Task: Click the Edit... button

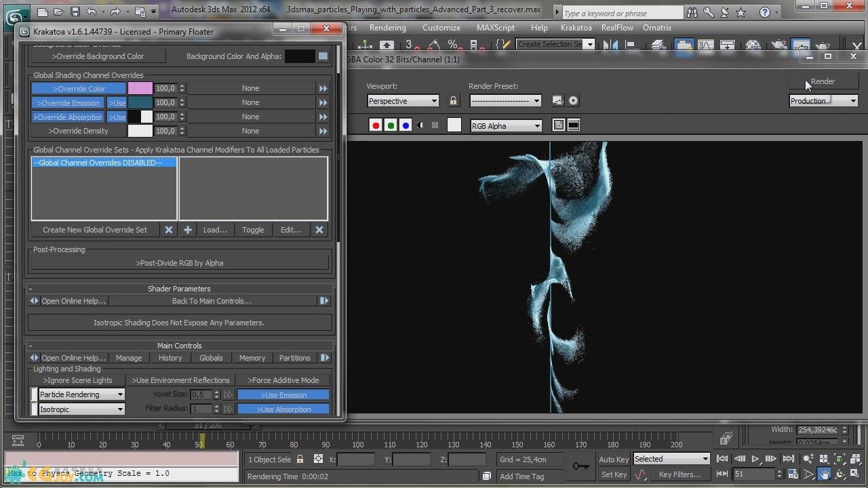Action: [x=291, y=230]
